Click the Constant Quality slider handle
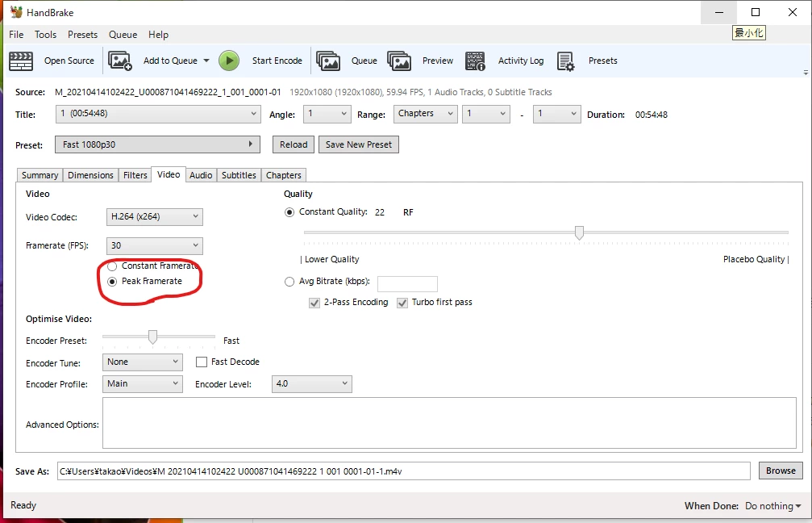The height and width of the screenshot is (523, 812). [579, 232]
